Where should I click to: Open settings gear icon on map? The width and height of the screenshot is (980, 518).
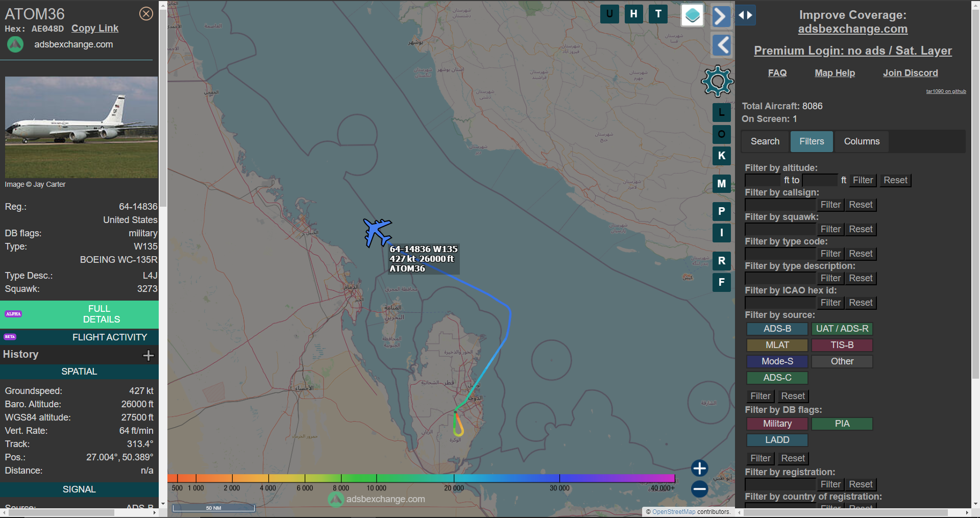click(718, 81)
